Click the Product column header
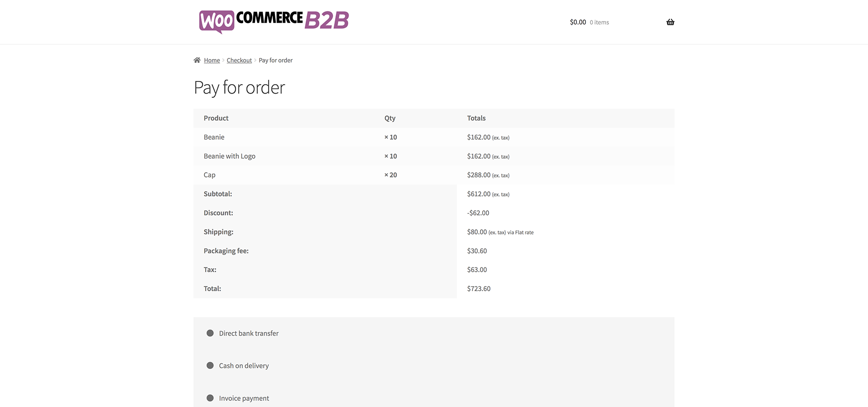This screenshot has height=407, width=868. [x=216, y=118]
